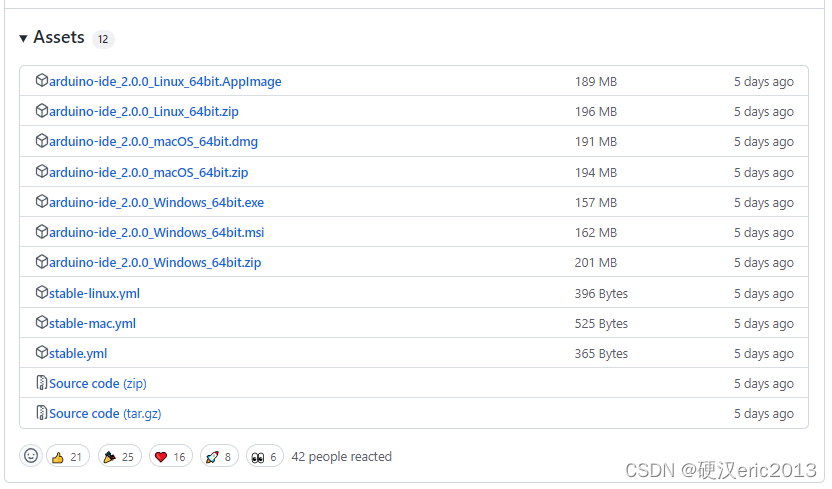
Task: Download arduino-ide_2.0.0_macOS_64bit.zip
Action: [149, 173]
